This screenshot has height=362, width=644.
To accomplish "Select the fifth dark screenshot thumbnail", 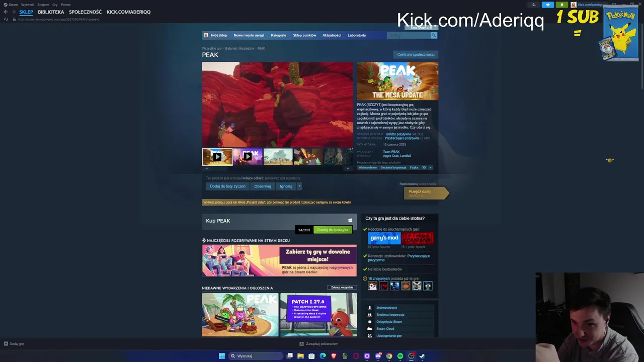I will click(x=338, y=157).
